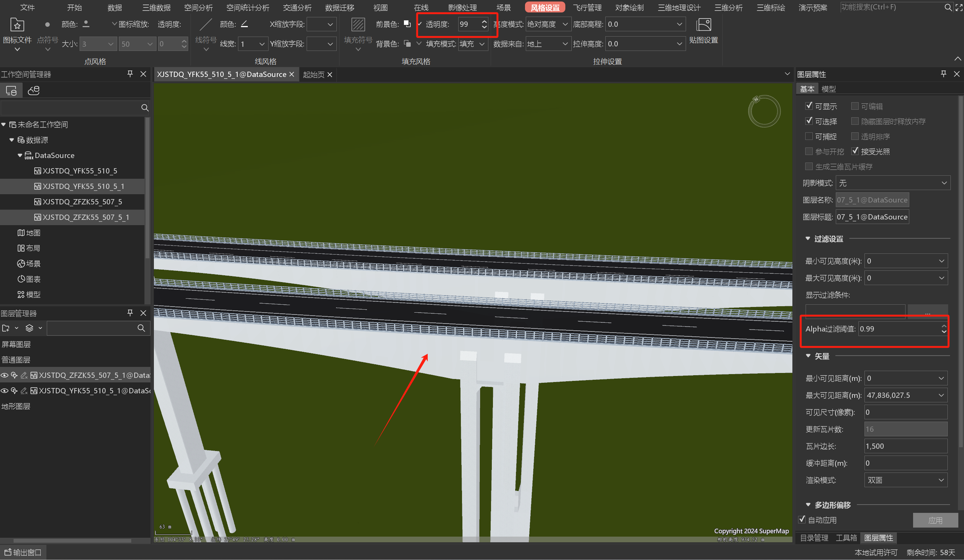The width and height of the screenshot is (964, 560).
Task: Pin the 工作空间管理器 panel
Action: (130, 74)
